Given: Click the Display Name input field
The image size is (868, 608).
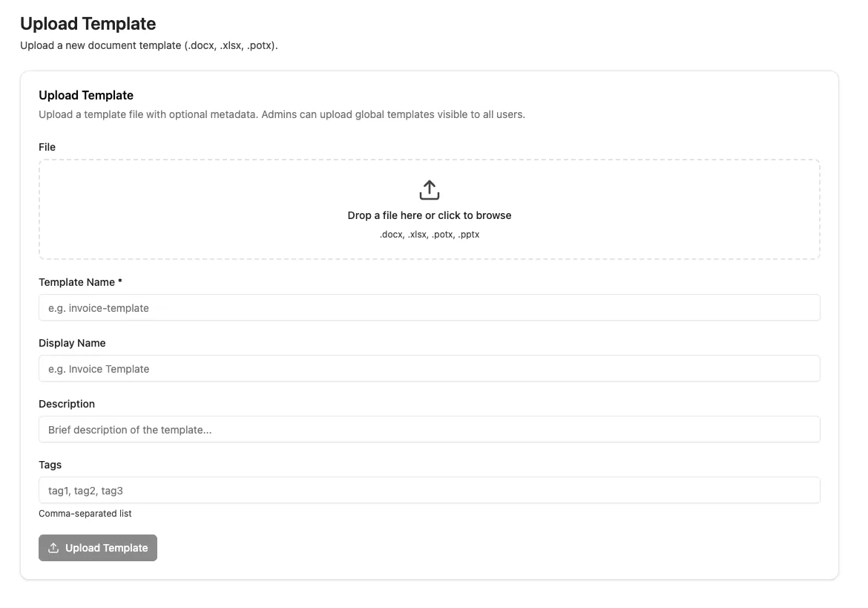Looking at the screenshot, I should 429,368.
